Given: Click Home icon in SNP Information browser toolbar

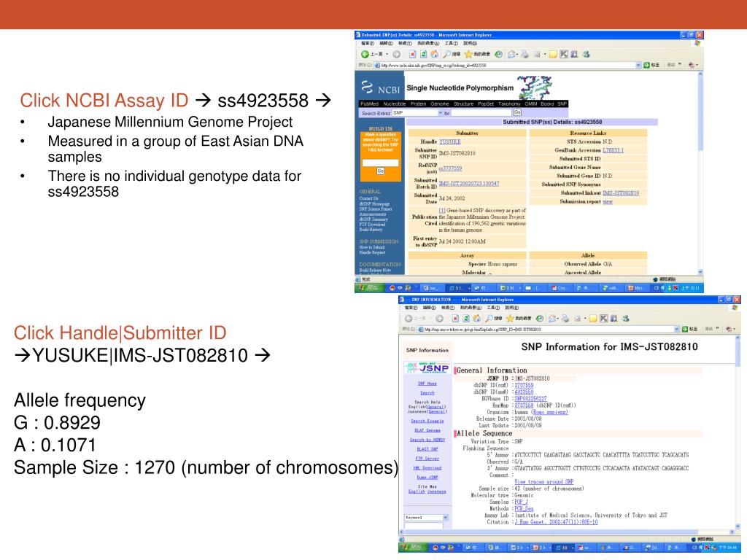Looking at the screenshot, I should pyautogui.click(x=476, y=318).
